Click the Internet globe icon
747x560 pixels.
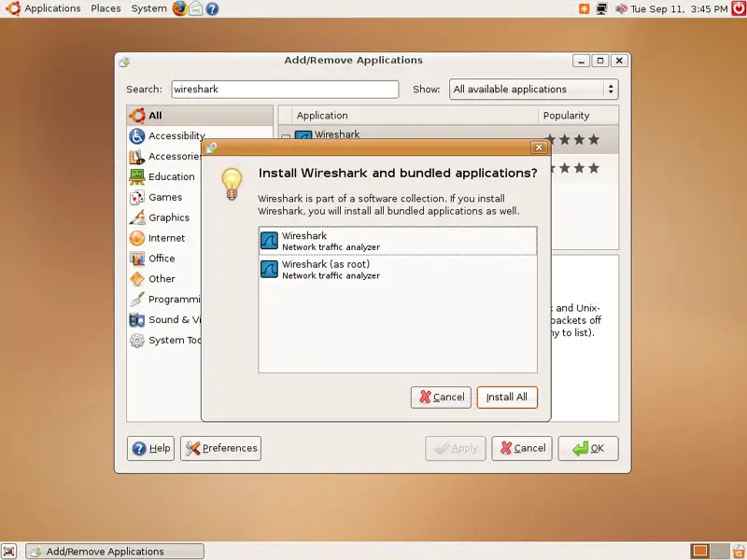(137, 238)
